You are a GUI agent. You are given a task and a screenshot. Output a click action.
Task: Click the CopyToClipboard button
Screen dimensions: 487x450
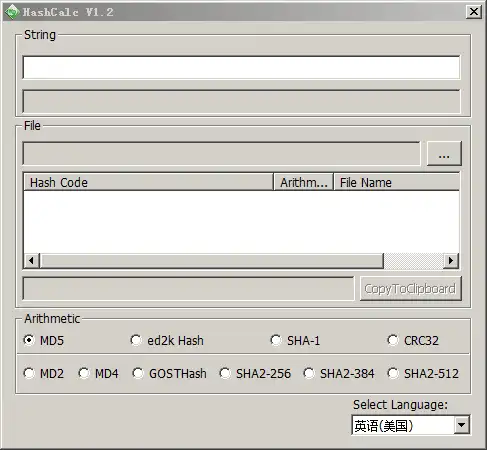tap(411, 289)
